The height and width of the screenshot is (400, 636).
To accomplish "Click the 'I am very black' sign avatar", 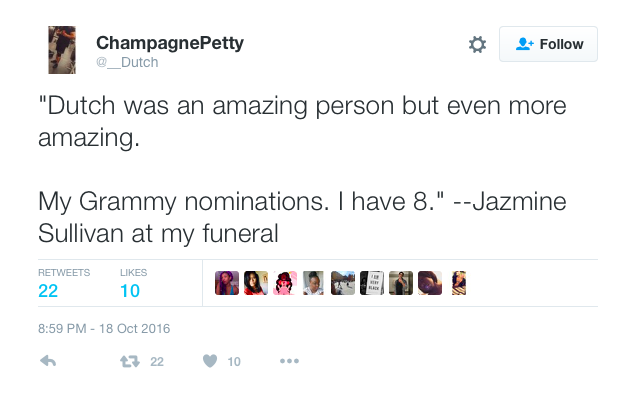I will click(371, 283).
